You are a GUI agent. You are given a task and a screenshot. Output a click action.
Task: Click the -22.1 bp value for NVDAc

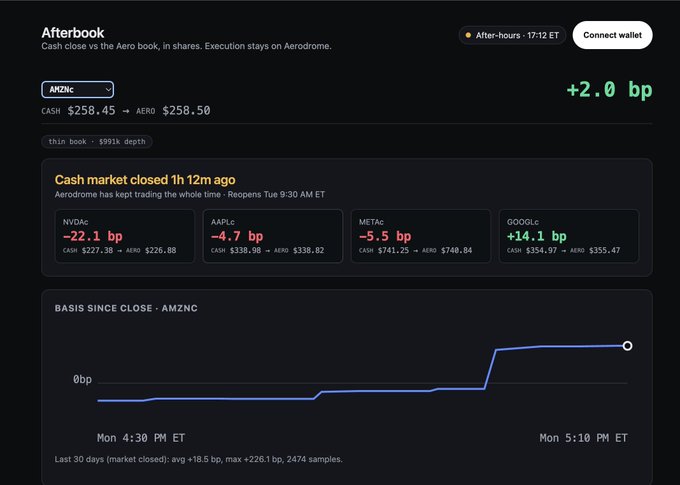click(93, 236)
